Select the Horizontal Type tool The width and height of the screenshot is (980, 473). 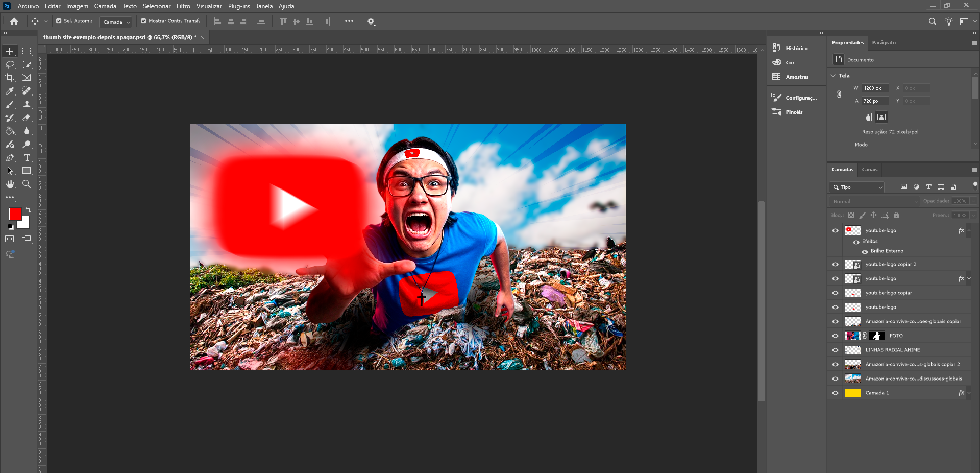coord(27,157)
